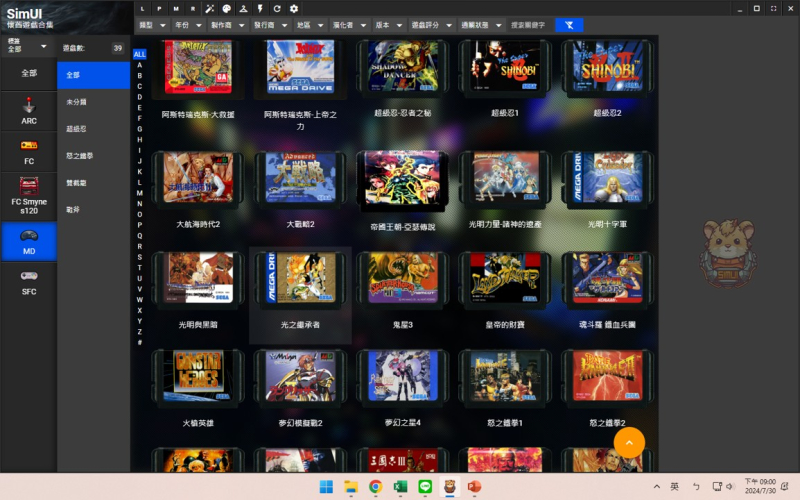Open the color palette theme icon
This screenshot has height=500, width=800.
tap(227, 9)
